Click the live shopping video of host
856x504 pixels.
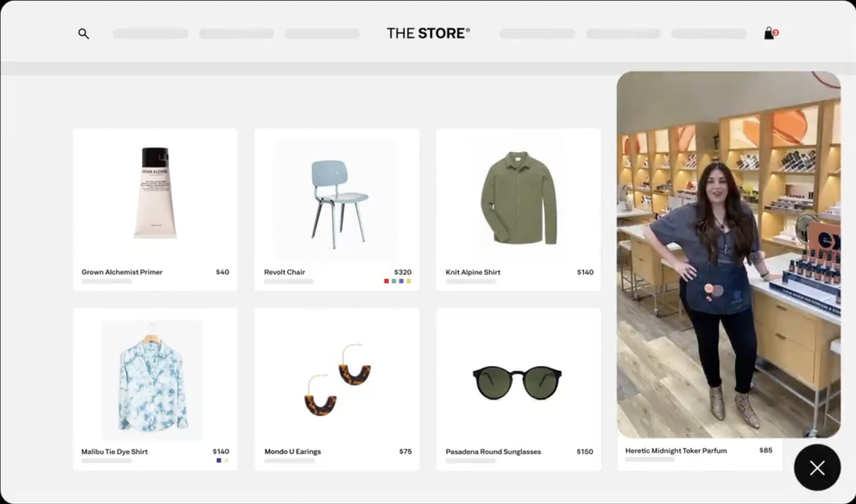click(729, 254)
